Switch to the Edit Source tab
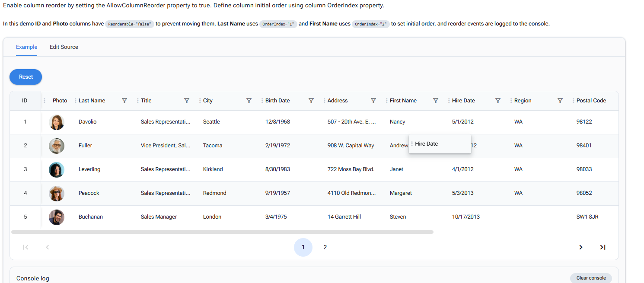This screenshot has width=644, height=283. pos(64,47)
